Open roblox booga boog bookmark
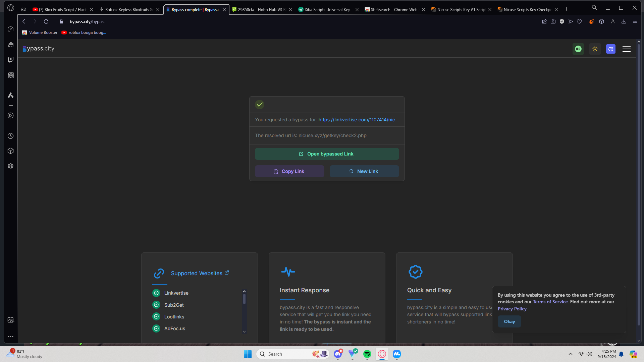 pos(84,33)
